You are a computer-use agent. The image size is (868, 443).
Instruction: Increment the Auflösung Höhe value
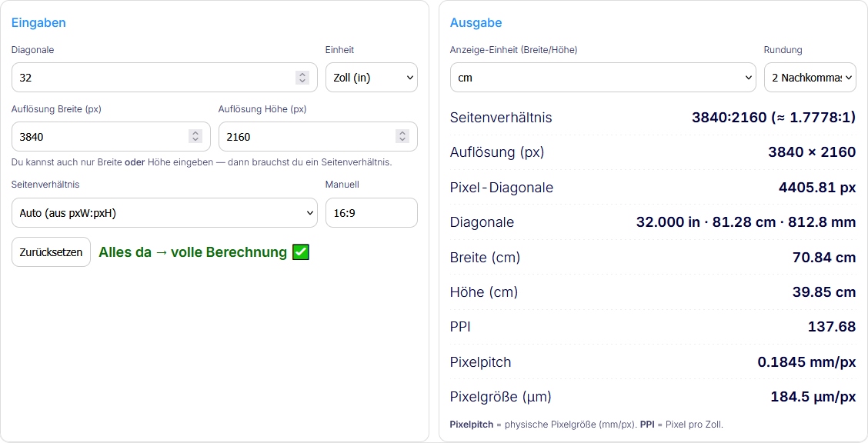(x=402, y=132)
